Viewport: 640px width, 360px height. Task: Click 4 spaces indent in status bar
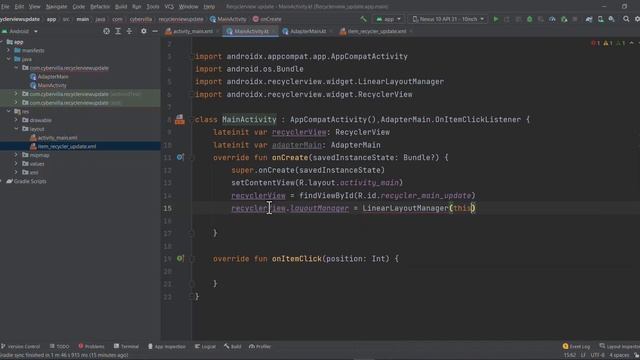tap(619, 355)
